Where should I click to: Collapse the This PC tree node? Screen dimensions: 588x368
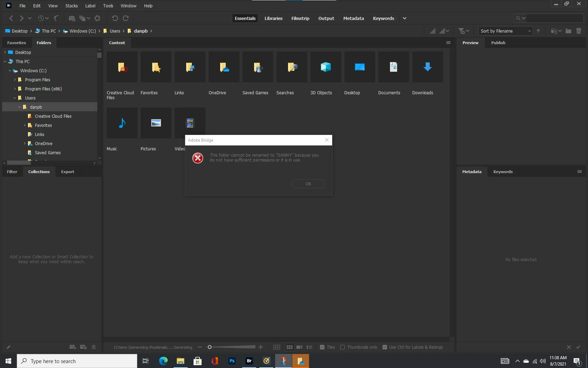pos(5,61)
